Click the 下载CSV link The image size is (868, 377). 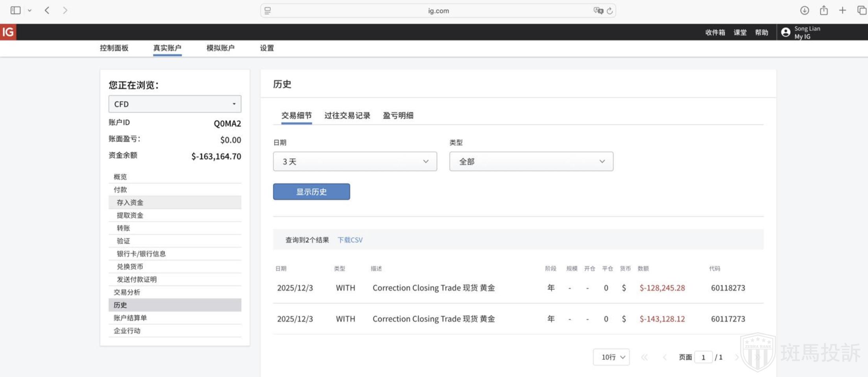click(x=350, y=240)
